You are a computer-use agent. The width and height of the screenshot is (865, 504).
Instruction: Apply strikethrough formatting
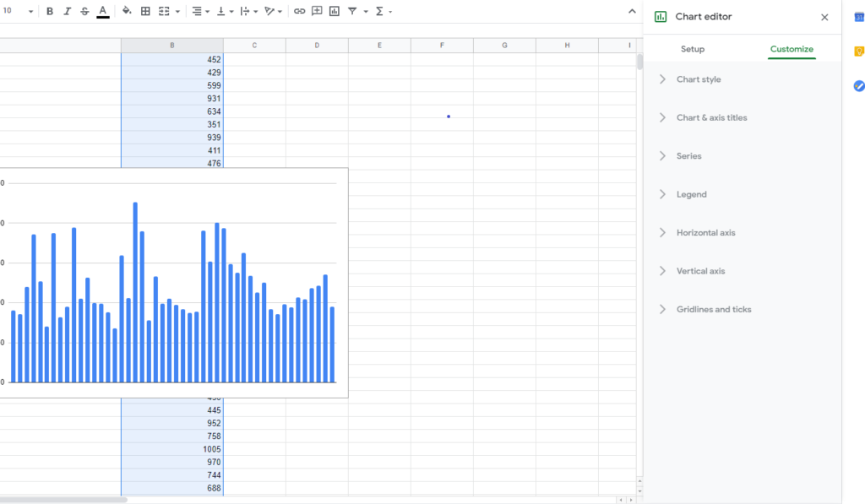[84, 11]
